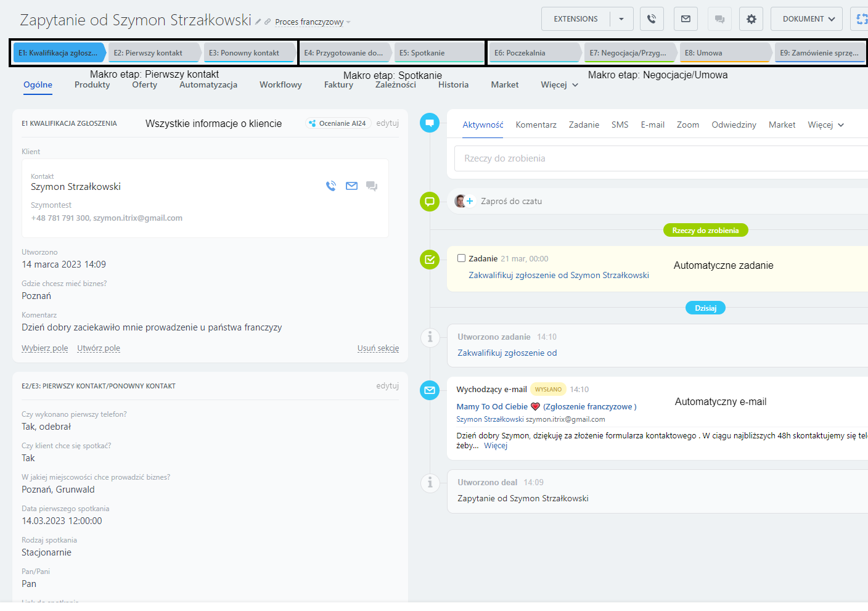Click the envelope icon in the top toolbar
The image size is (868, 611).
tap(686, 18)
